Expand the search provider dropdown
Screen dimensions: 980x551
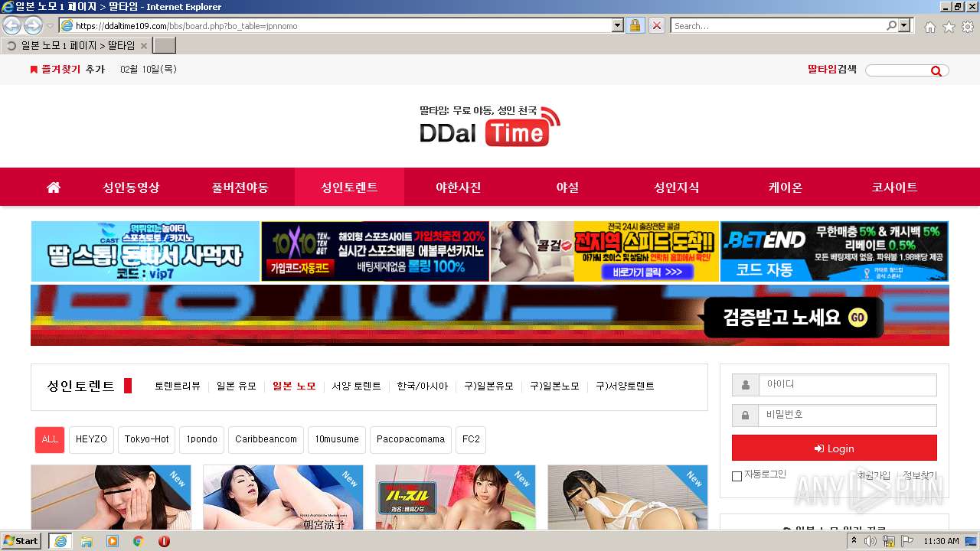coord(905,25)
